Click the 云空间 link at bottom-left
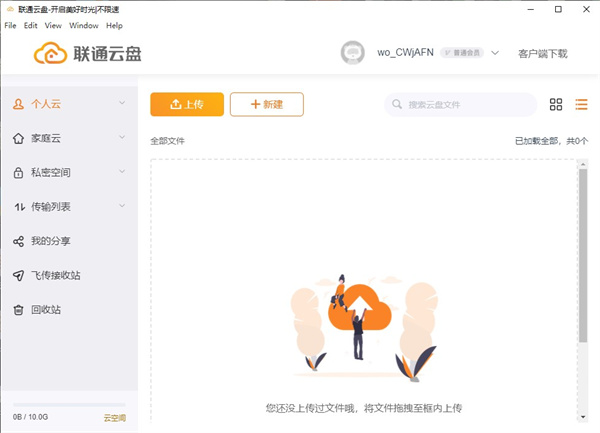This screenshot has height=433, width=600. pyautogui.click(x=114, y=418)
